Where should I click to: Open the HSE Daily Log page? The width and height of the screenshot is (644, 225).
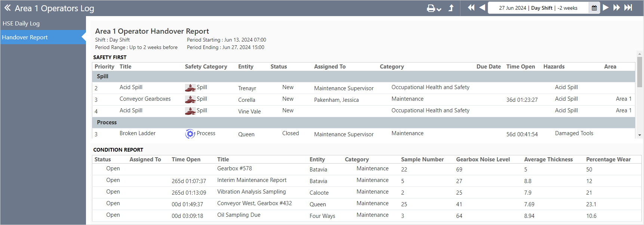[21, 23]
